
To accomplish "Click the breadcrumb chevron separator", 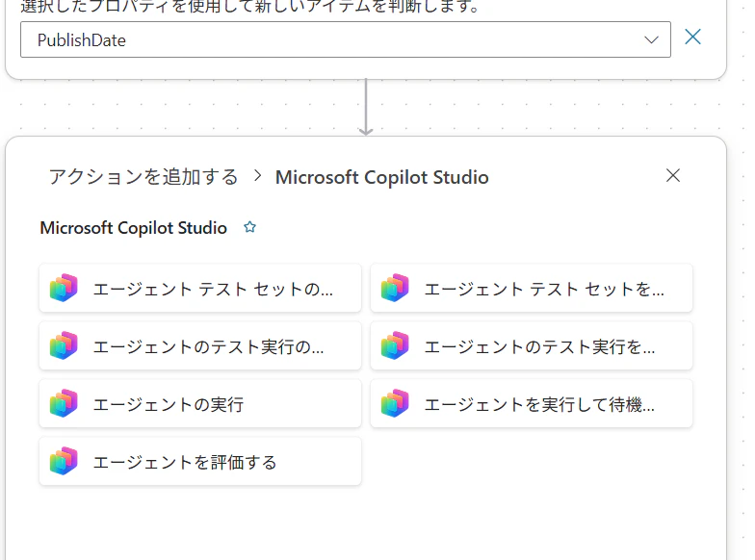I will pyautogui.click(x=258, y=176).
